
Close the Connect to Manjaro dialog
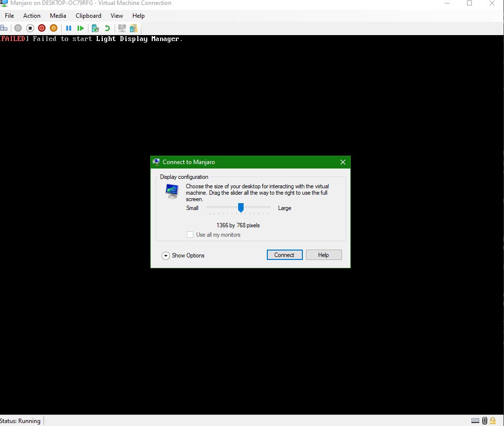(343, 162)
